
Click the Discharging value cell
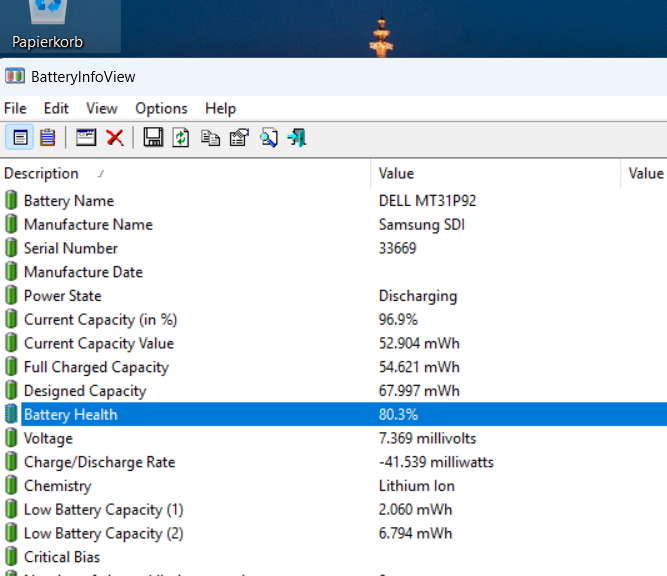pos(418,296)
